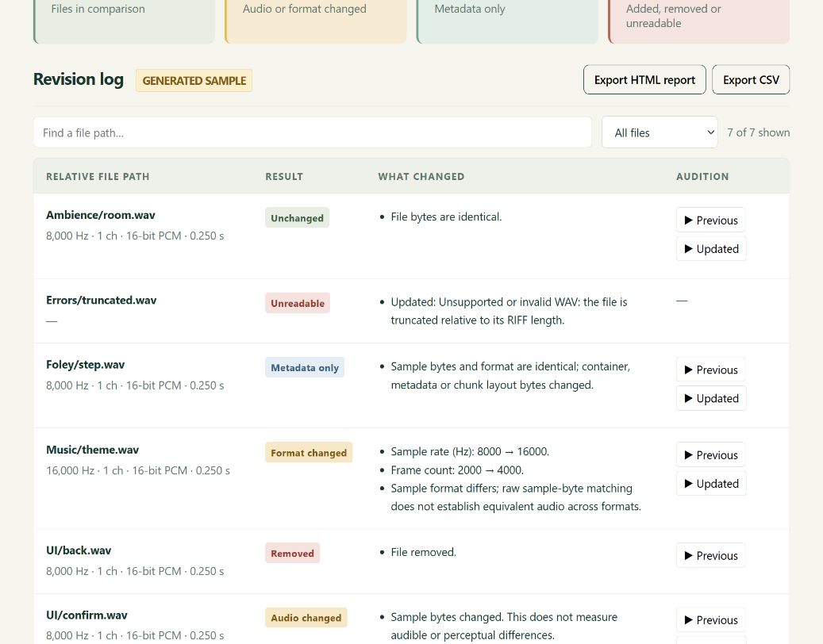Play Previous audio for Ambience/room.wav
This screenshot has width=823, height=644.
(x=710, y=220)
